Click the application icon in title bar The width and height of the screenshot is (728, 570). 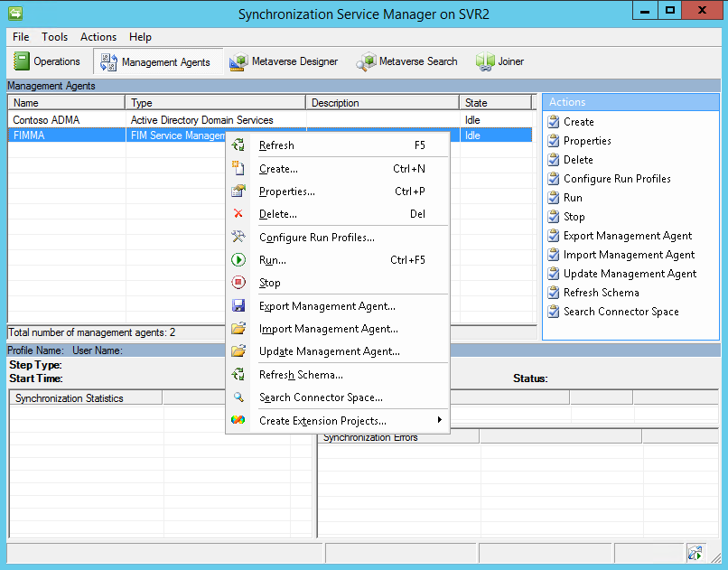15,14
